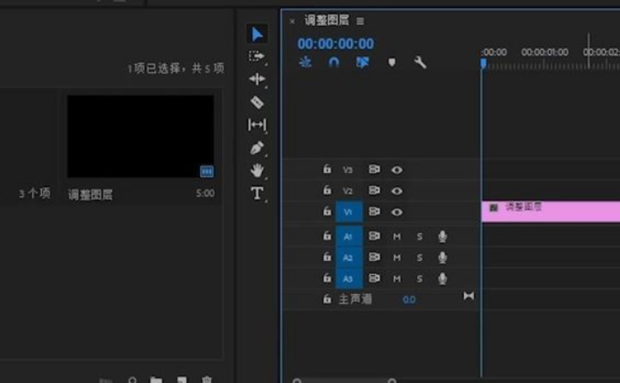This screenshot has height=383, width=620.
Task: Select the Pen tool
Action: pos(257,148)
